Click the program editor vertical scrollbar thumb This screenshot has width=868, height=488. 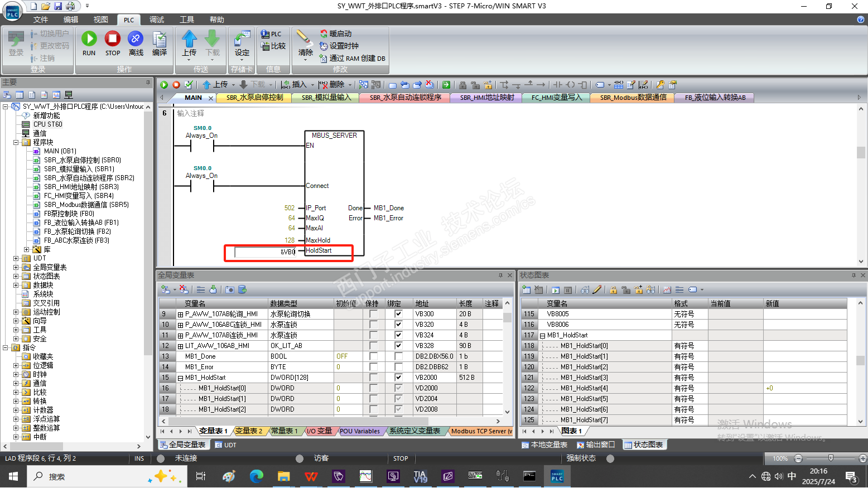[x=861, y=152]
